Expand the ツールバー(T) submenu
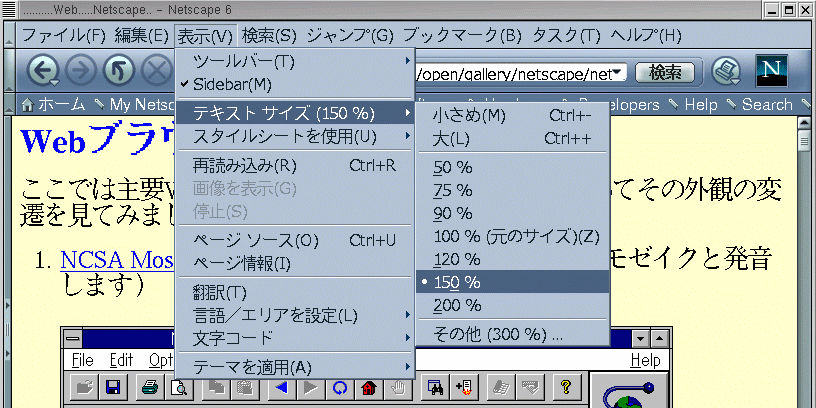 coord(295,61)
